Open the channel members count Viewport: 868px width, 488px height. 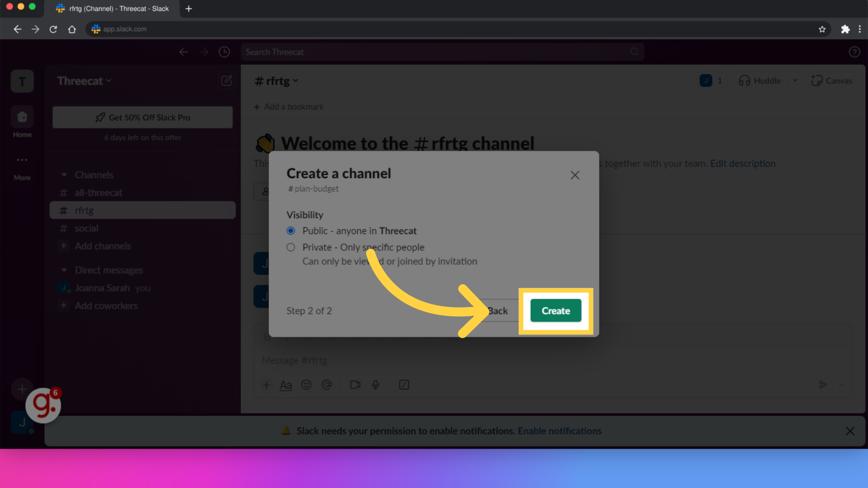712,81
